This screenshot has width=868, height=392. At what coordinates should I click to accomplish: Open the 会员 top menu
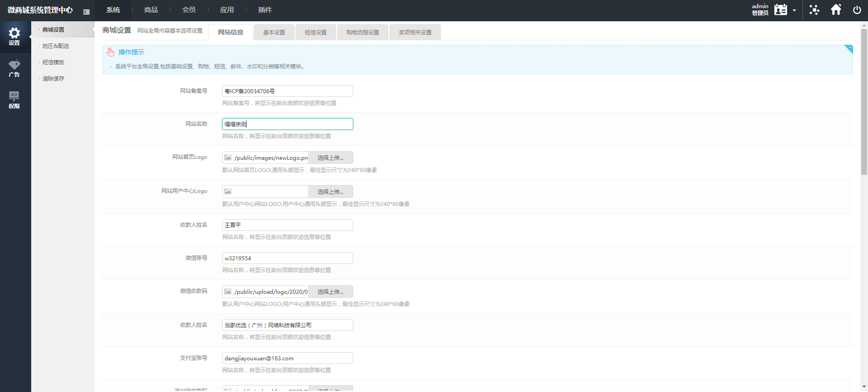tap(189, 10)
